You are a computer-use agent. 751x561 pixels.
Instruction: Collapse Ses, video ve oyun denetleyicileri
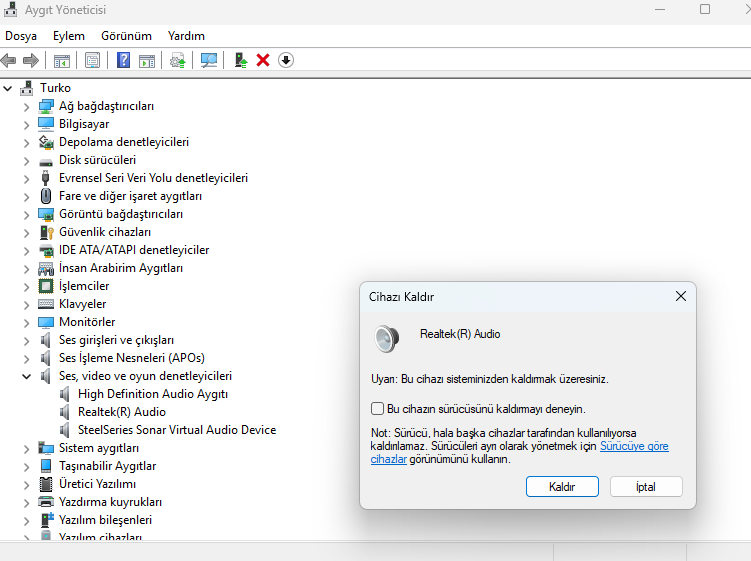[27, 377]
